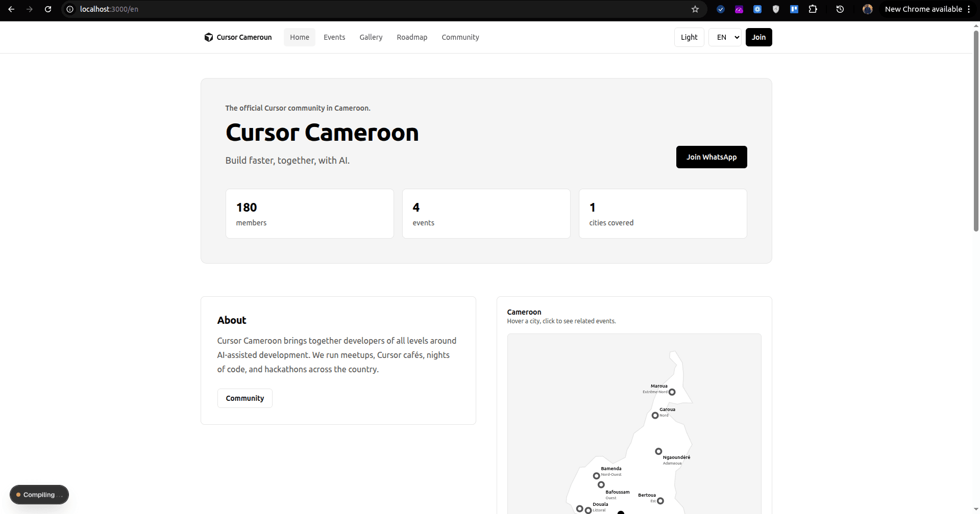The height and width of the screenshot is (514, 980).
Task: Click the Adamaoua region label on map
Action: (672, 464)
